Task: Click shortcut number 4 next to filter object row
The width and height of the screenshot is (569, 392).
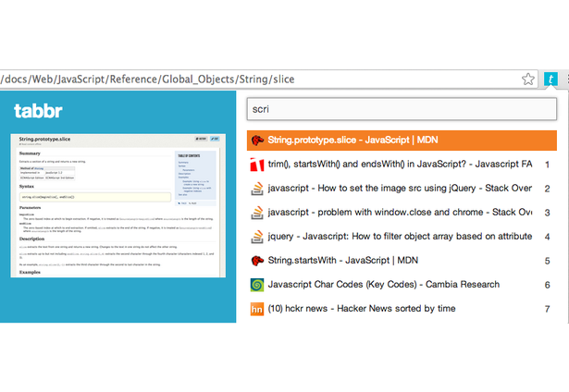Action: [x=547, y=237]
